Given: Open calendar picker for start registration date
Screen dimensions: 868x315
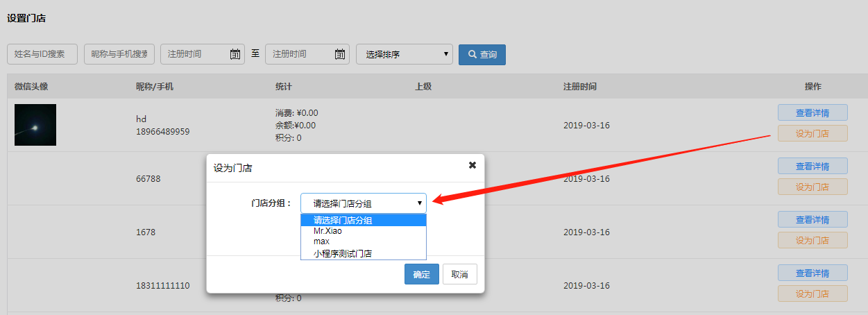Looking at the screenshot, I should point(235,54).
